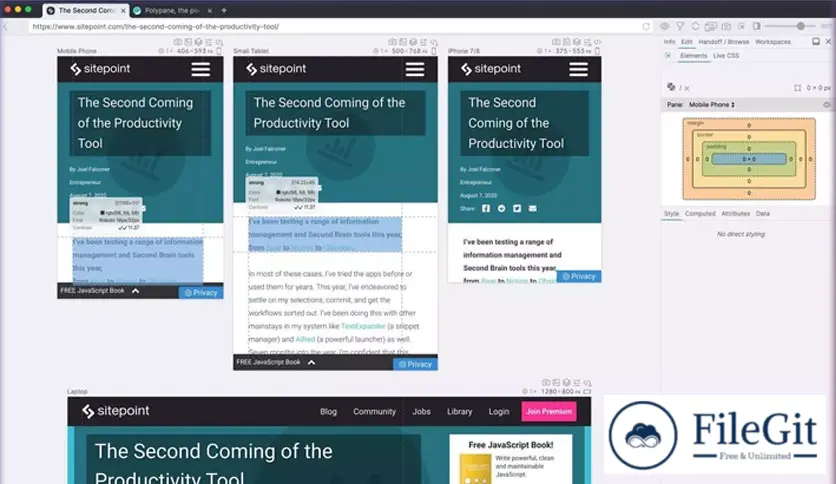The width and height of the screenshot is (836, 484).
Task: Toggle the side panel icon in the top toolbar
Action: [757, 26]
